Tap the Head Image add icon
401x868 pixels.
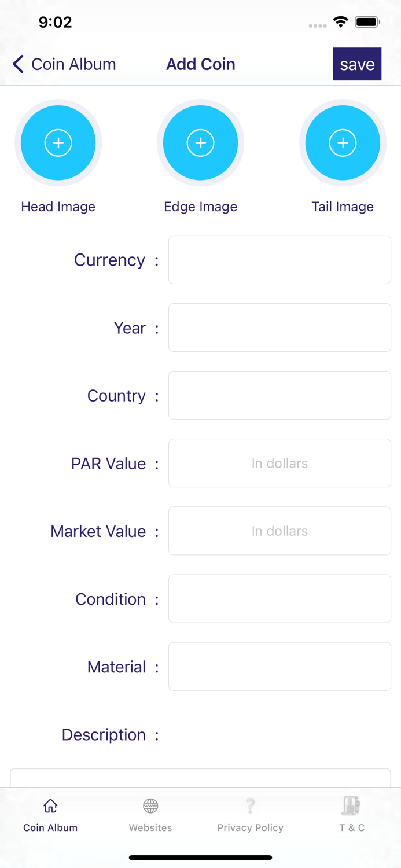point(58,142)
